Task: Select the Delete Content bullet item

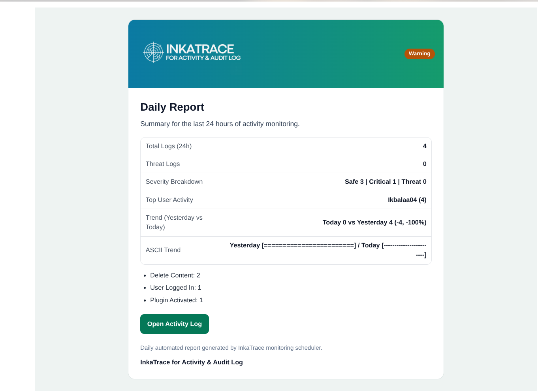Action: [175, 275]
